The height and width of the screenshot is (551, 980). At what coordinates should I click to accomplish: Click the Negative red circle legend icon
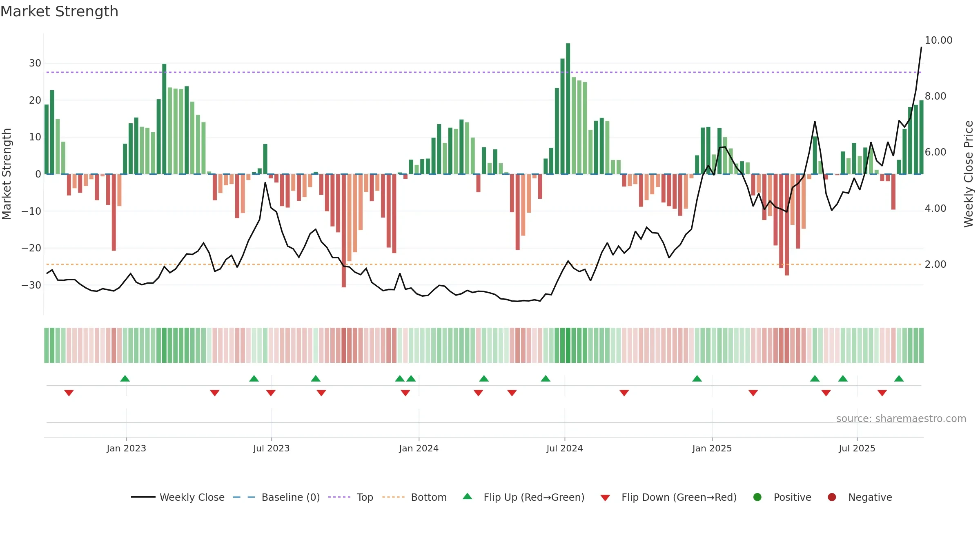click(x=832, y=497)
